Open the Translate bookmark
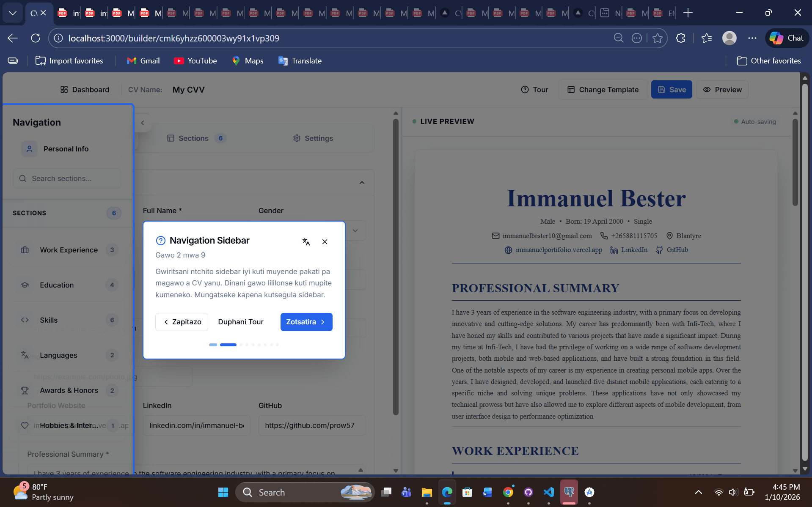The height and width of the screenshot is (507, 812). [300, 61]
